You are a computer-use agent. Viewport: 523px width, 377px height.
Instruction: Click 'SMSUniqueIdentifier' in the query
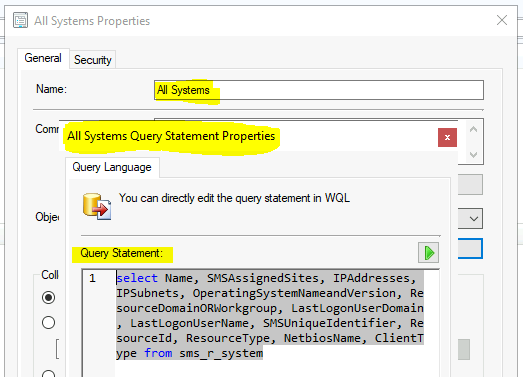[x=330, y=323]
